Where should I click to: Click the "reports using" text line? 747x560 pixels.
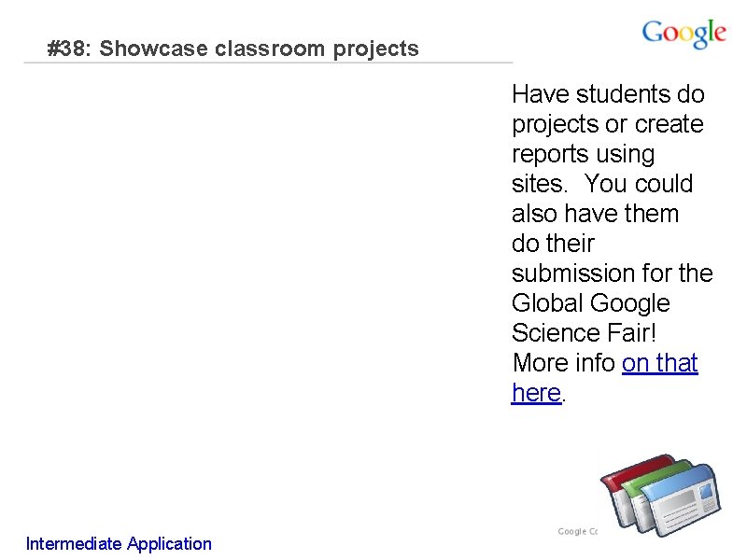point(583,154)
